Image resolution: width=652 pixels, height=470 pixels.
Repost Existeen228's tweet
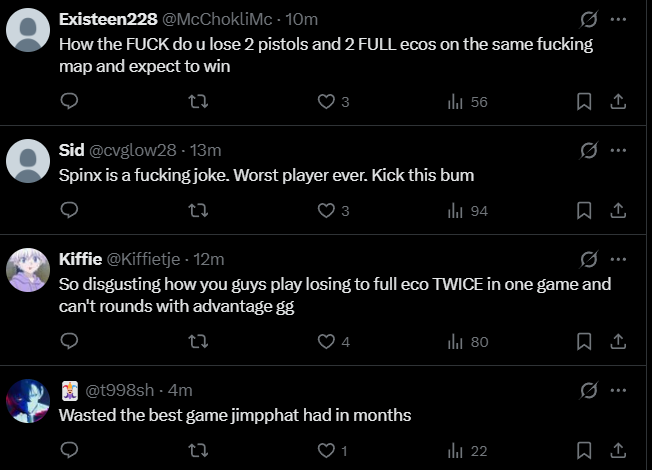(198, 101)
